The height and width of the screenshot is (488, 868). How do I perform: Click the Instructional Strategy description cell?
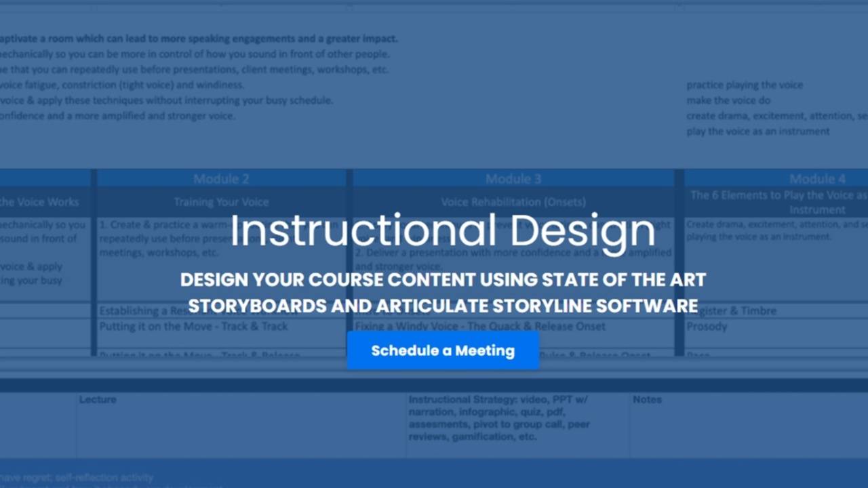point(499,418)
